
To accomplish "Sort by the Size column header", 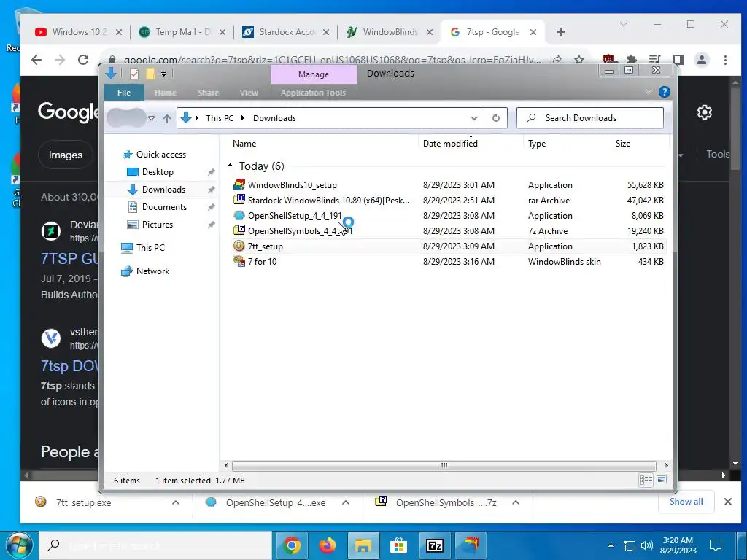I will pos(623,144).
